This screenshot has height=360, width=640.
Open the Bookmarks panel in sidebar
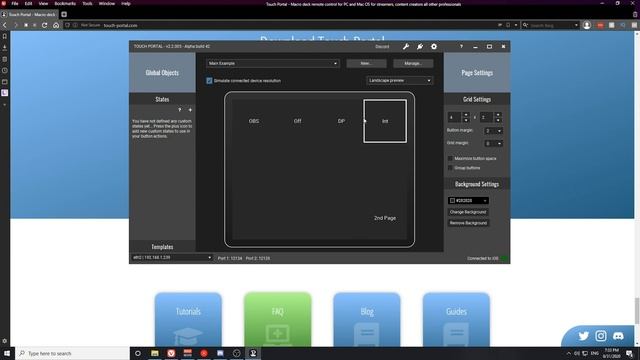[x=4, y=36]
